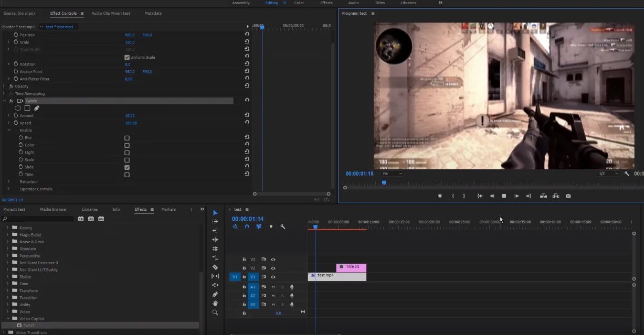Toggle Uniform Scale checkbox
This screenshot has width=644, height=335.
pos(127,57)
